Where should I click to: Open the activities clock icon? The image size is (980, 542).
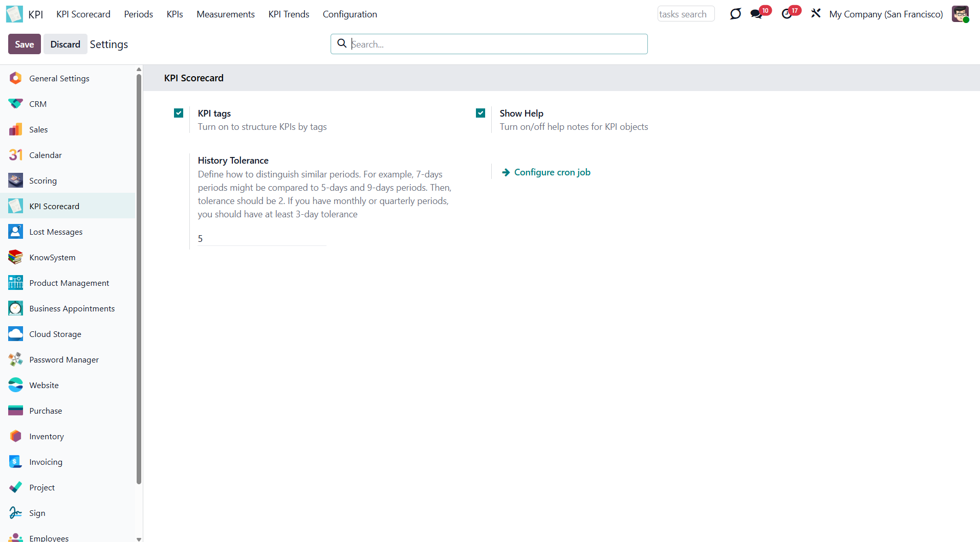tap(787, 14)
